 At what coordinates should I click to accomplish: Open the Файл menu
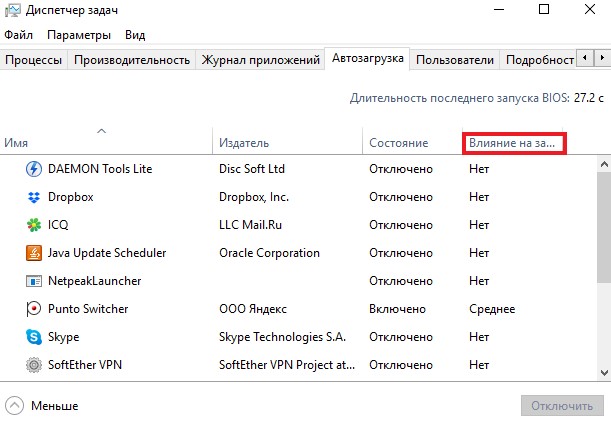tap(18, 35)
